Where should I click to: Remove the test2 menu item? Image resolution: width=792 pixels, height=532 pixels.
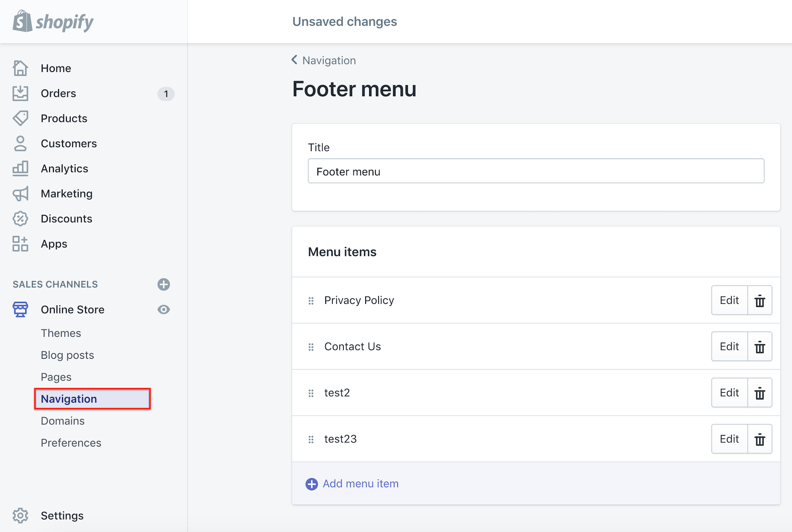pyautogui.click(x=759, y=393)
